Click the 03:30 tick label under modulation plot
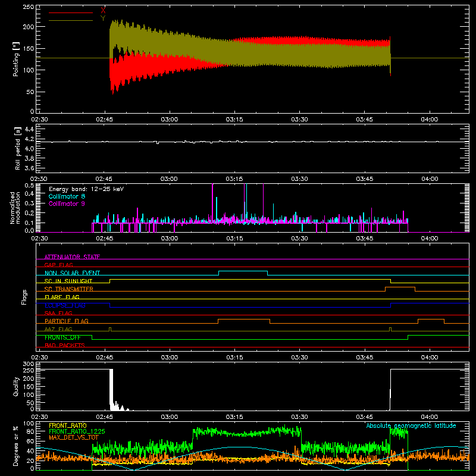The height and width of the screenshot is (476, 476). pos(299,239)
